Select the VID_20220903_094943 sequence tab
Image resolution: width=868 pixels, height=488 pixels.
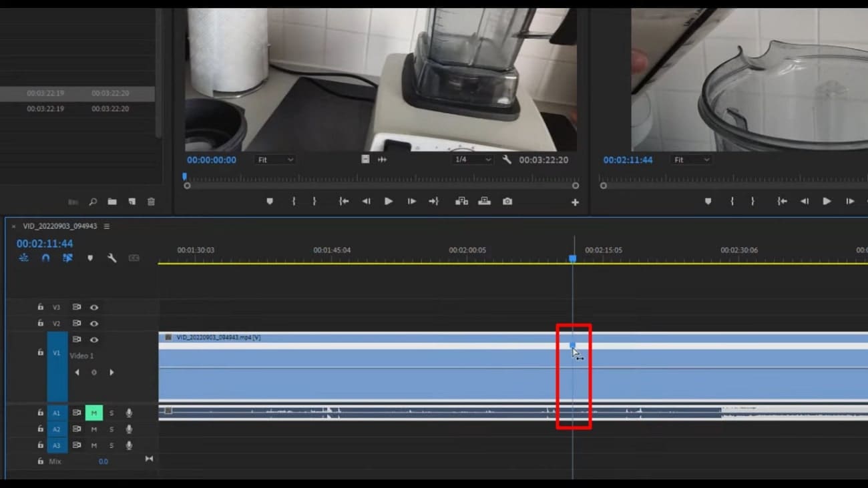click(x=60, y=226)
